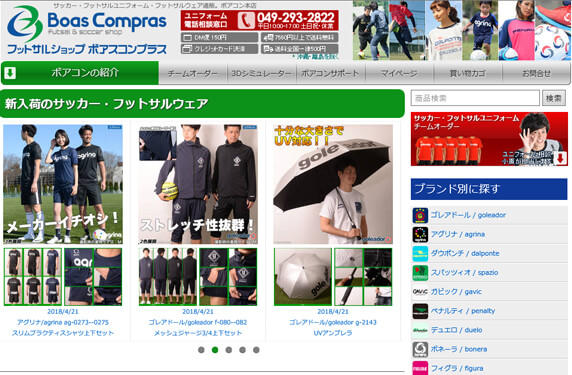View agrina navy shorts detail thumbnail
Screen dimensions: 572x375
93,277
